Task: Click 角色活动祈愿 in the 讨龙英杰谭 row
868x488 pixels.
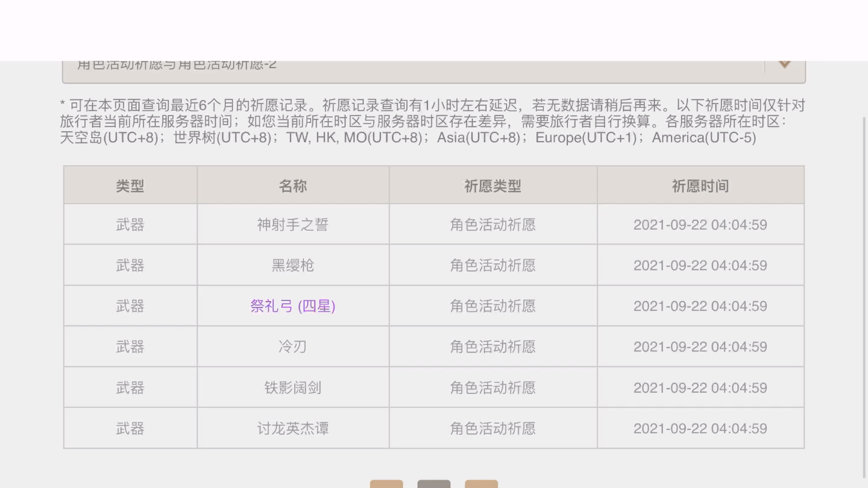Action: [492, 428]
